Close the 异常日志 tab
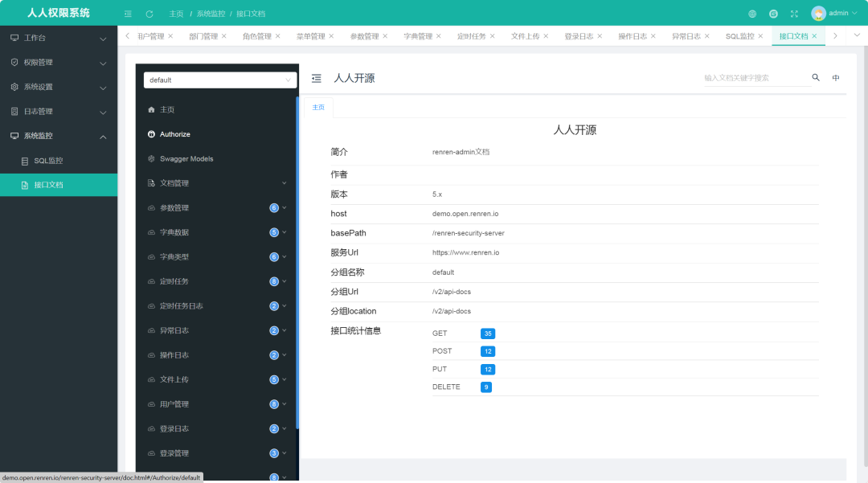This screenshot has width=868, height=483. (706, 35)
